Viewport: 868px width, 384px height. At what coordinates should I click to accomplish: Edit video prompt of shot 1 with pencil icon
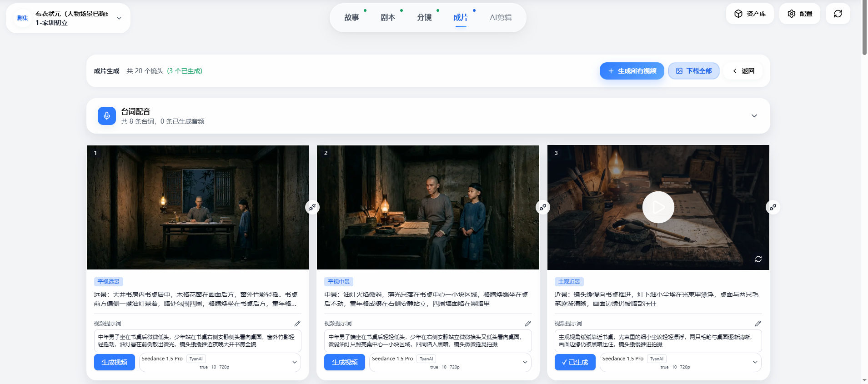(297, 324)
